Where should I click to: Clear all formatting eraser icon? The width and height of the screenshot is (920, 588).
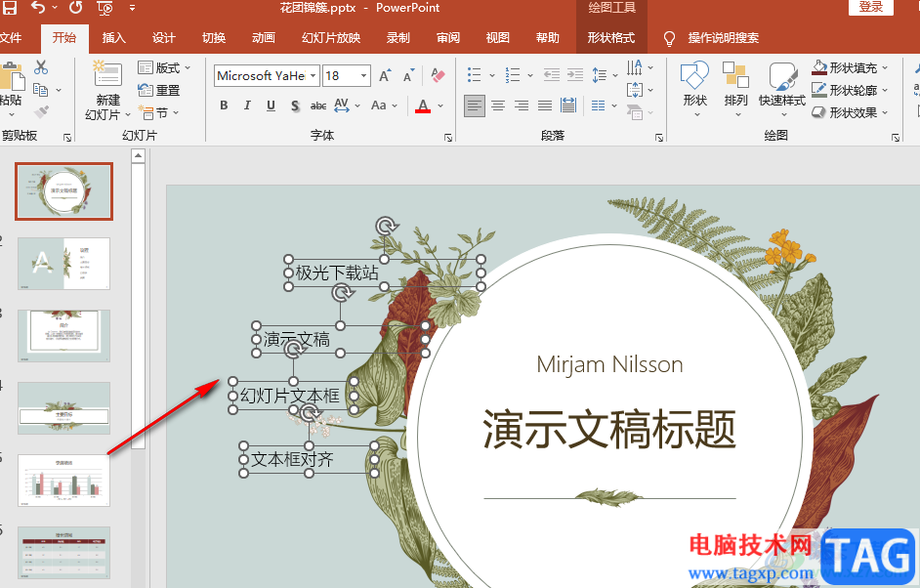click(x=438, y=76)
